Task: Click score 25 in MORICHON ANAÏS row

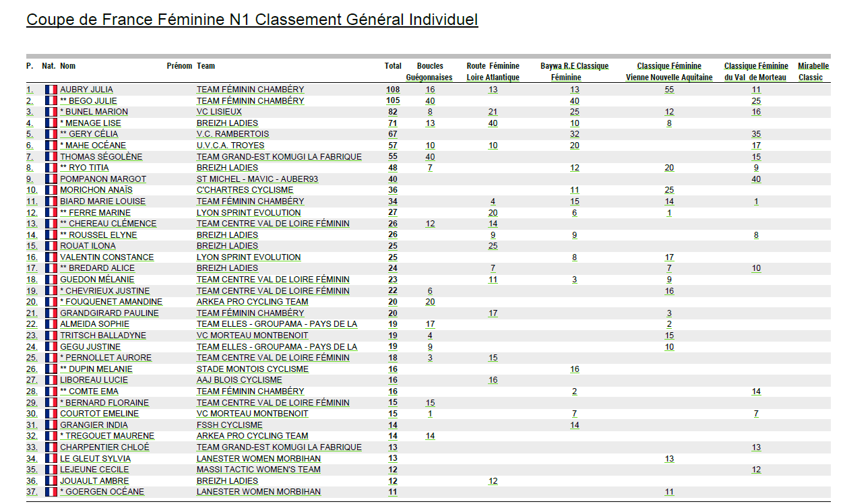Action: 669,190
